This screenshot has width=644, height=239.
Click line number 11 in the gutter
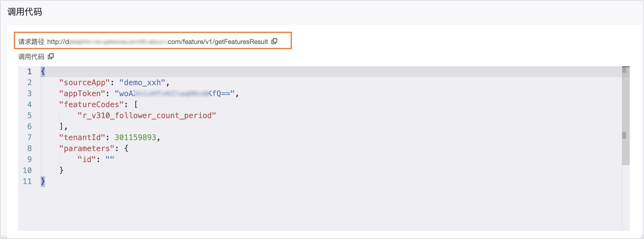(x=27, y=182)
